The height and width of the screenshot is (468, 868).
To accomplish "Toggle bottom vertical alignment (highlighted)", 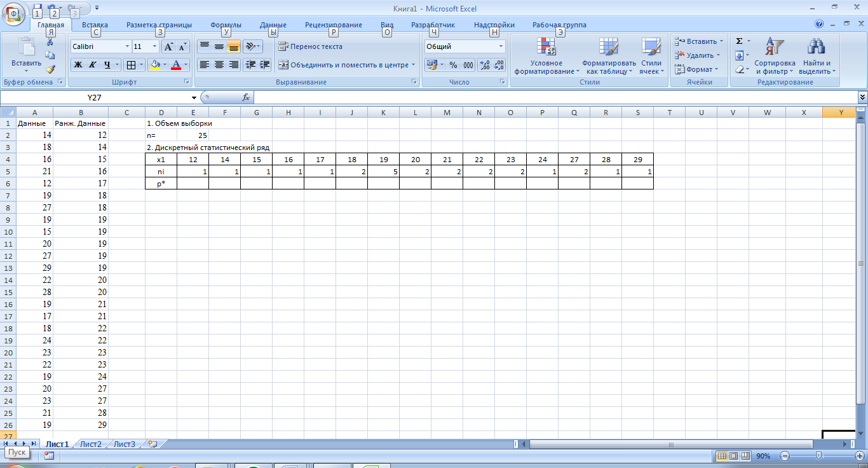I will [x=233, y=46].
